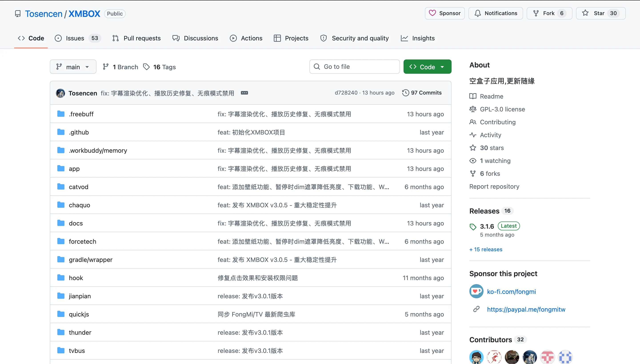
Task: Open the paypal.me/fongmitw link
Action: (x=526, y=309)
